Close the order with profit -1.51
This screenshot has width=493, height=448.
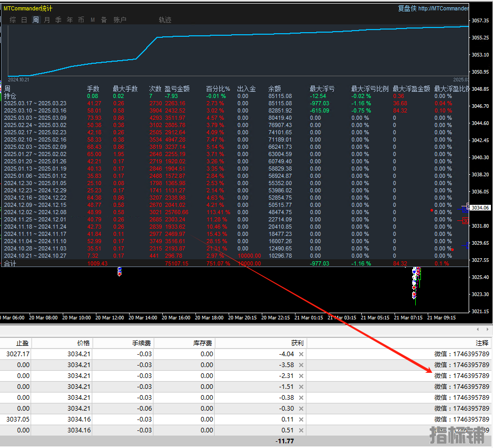[301, 387]
